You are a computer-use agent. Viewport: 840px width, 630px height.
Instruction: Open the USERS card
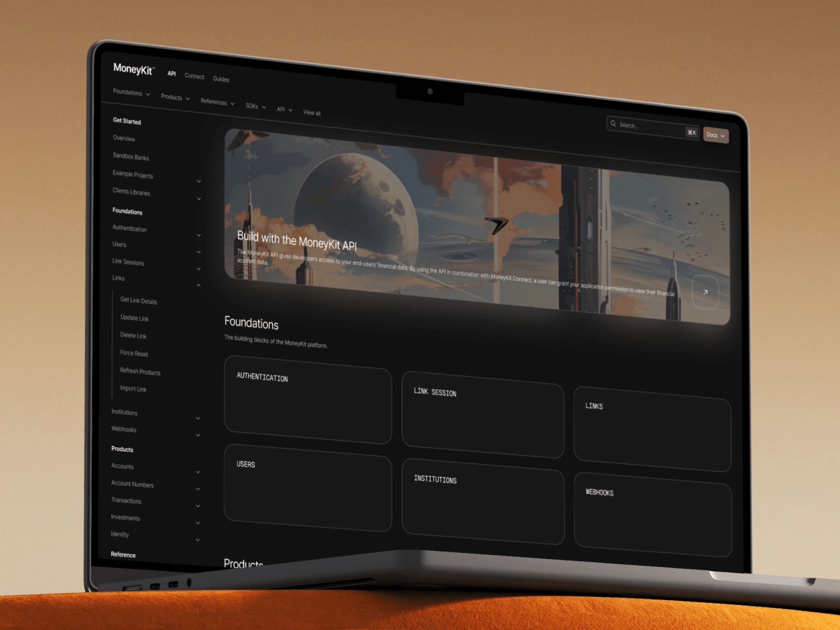click(x=308, y=488)
